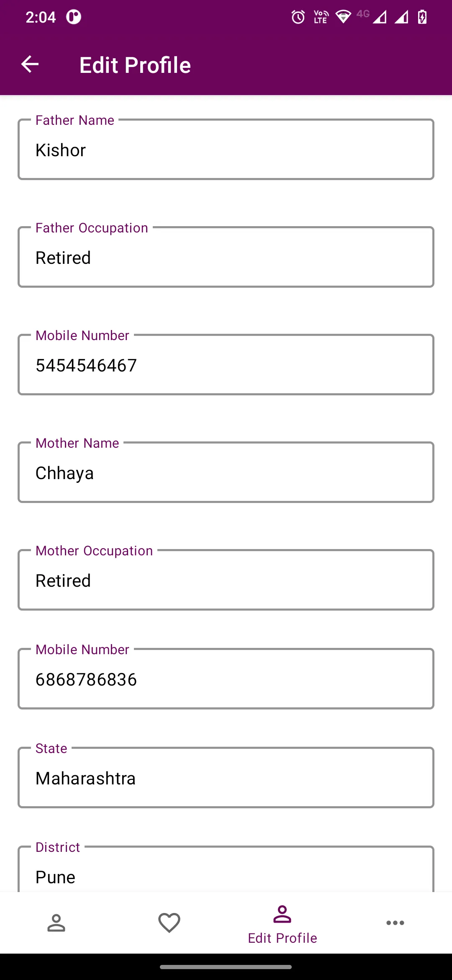Tap the system navigation handle bar

226,967
